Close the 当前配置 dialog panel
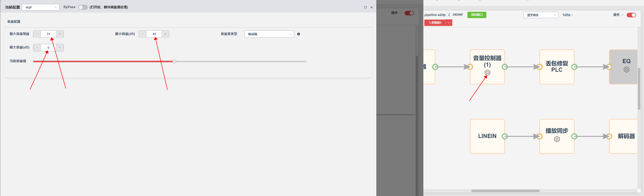 (371, 7)
